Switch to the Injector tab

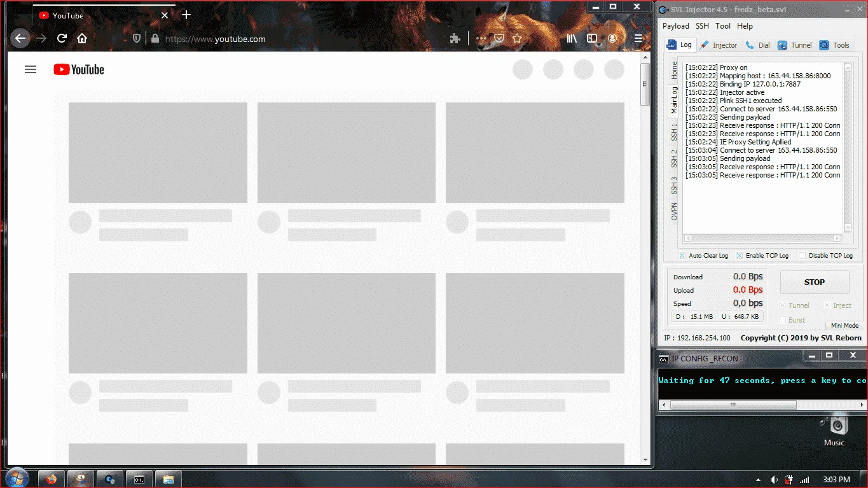point(719,45)
